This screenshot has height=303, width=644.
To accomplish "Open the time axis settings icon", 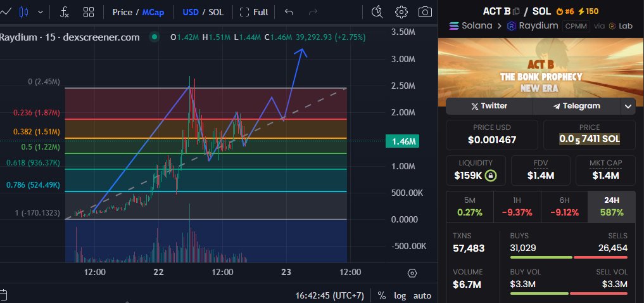I will (412, 273).
